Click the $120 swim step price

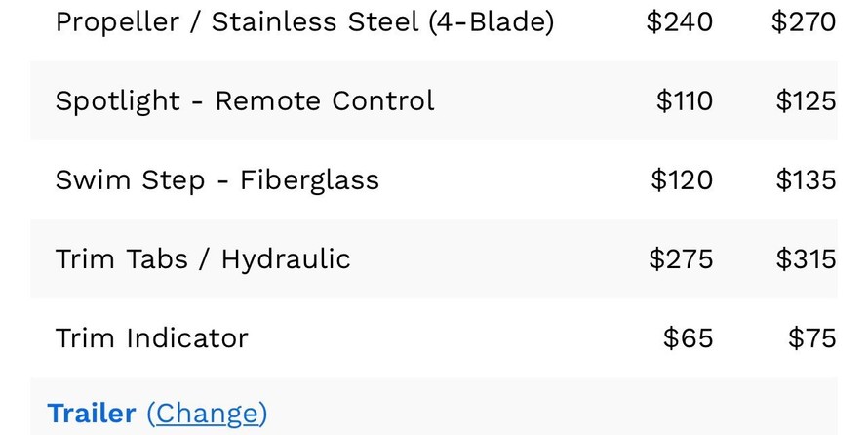(x=682, y=179)
